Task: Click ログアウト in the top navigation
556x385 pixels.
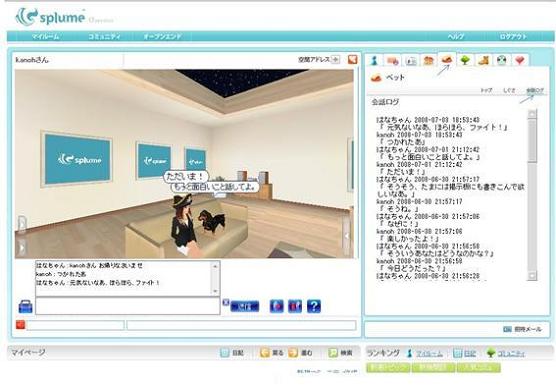Action: 513,36
